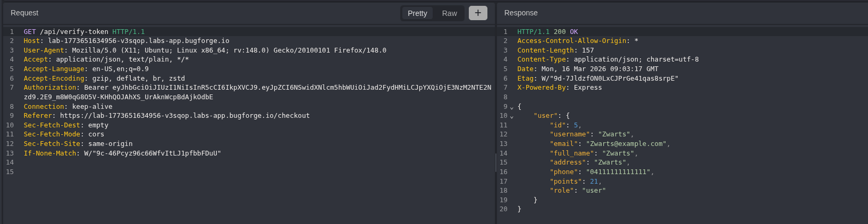Click the If-None-Match header value
The width and height of the screenshot is (868, 224).
click(x=152, y=153)
